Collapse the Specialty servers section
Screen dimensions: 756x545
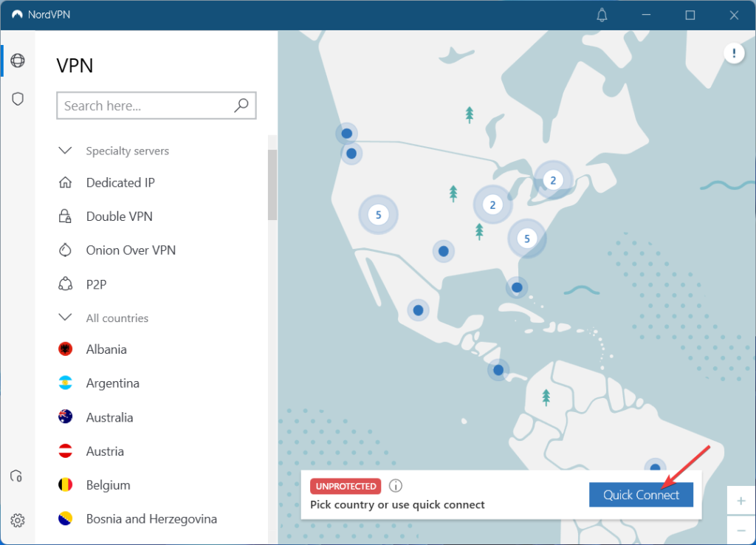[65, 151]
